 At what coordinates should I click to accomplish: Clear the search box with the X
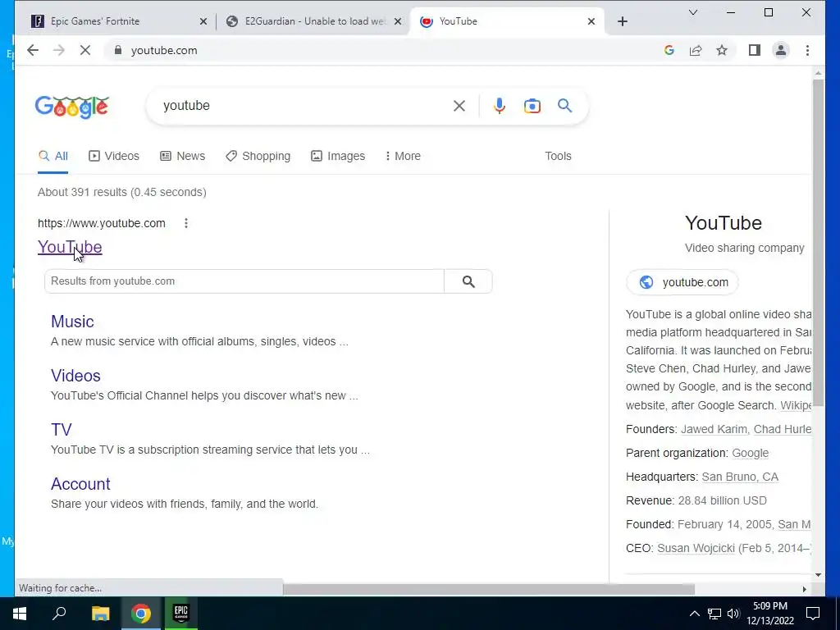tap(459, 106)
